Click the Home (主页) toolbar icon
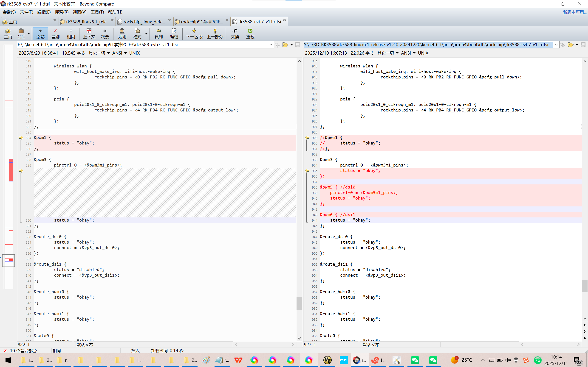 tap(8, 33)
